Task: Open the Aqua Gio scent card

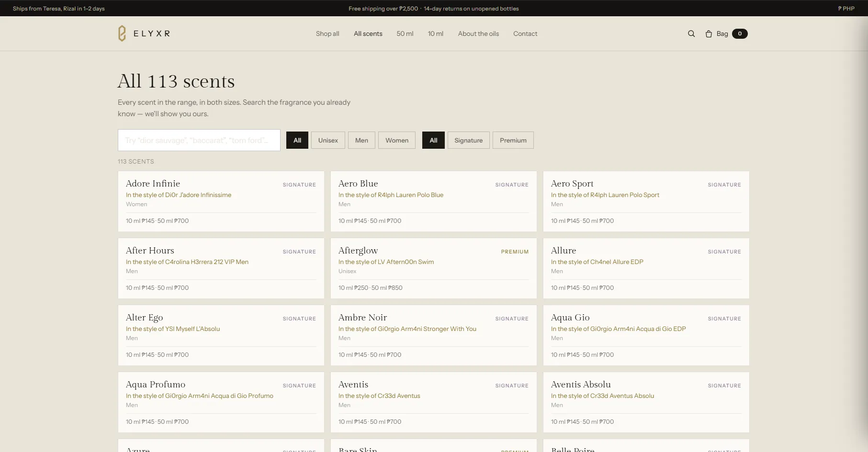Action: (x=646, y=335)
